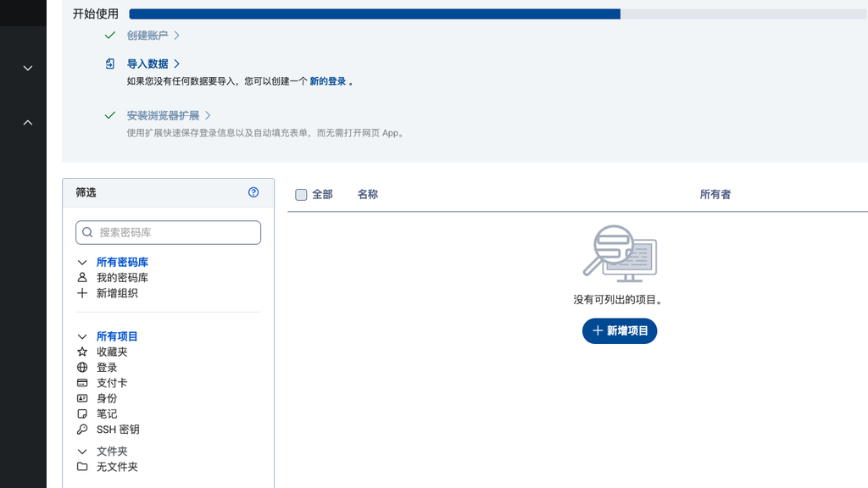The image size is (868, 488).
Task: Collapse the 所有密码库 section chevron
Action: (82, 263)
